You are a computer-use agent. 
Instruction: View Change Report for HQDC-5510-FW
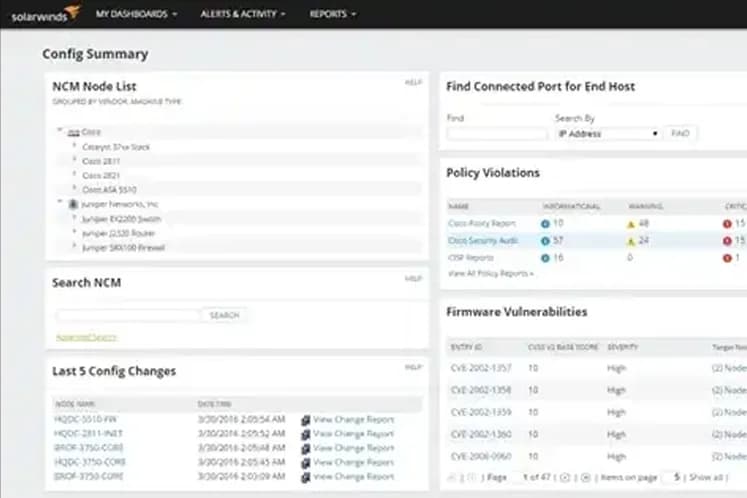[353, 419]
